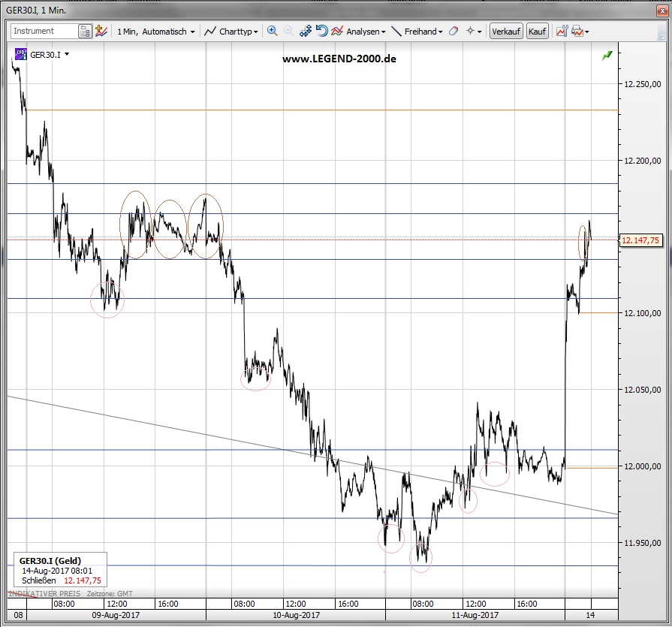The width and height of the screenshot is (672, 627).
Task: Click the GER30.I series name label
Action: point(45,55)
